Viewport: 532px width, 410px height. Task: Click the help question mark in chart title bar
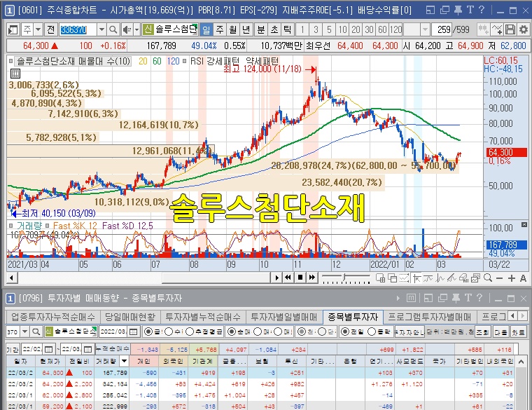click(x=482, y=10)
